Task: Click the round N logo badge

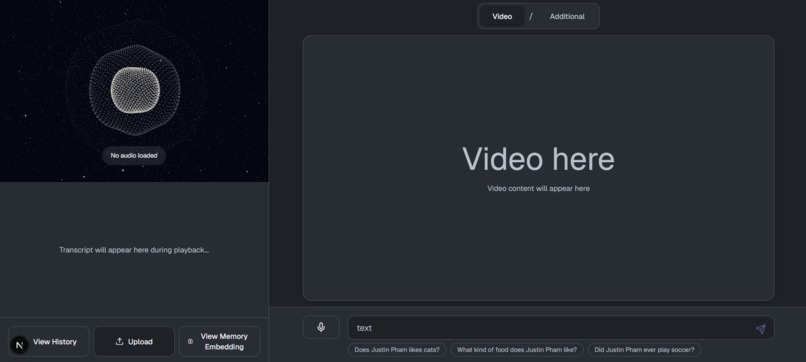Action: tap(20, 345)
